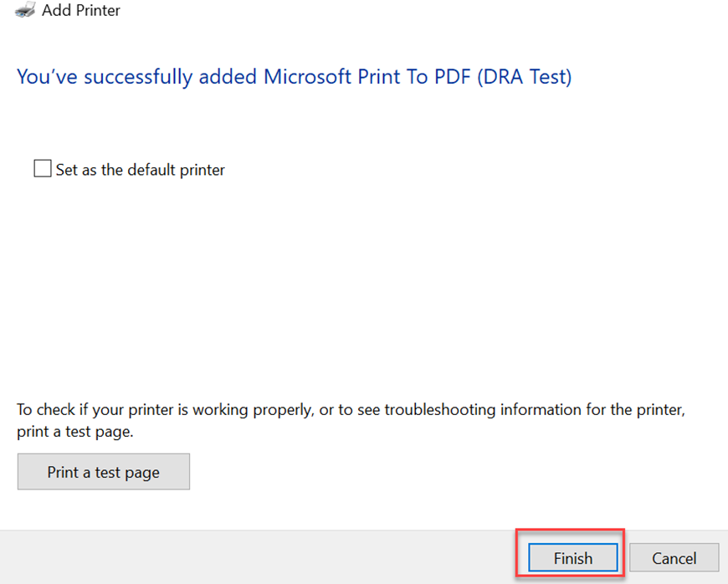Check the default printer checkbox
This screenshot has width=728, height=584.
click(x=43, y=169)
